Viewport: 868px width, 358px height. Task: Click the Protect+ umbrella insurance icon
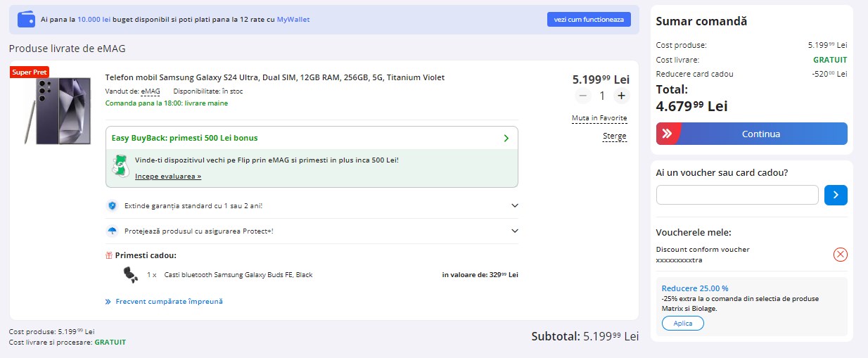click(112, 231)
